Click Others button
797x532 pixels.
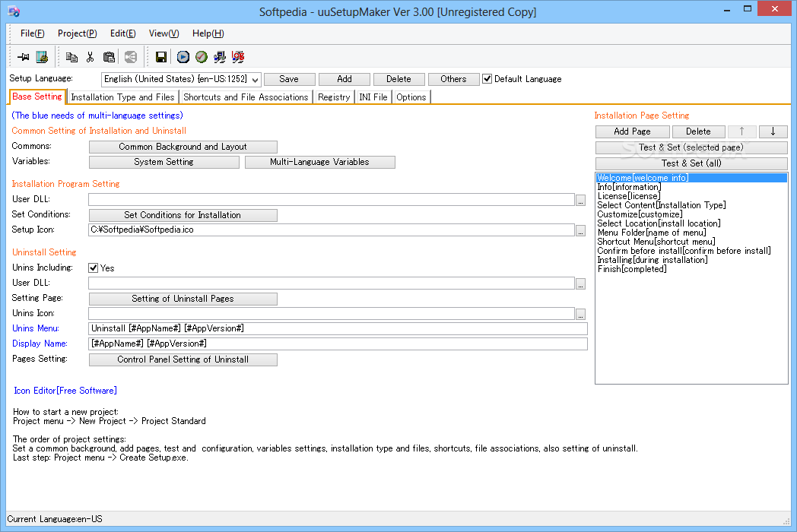(453, 79)
